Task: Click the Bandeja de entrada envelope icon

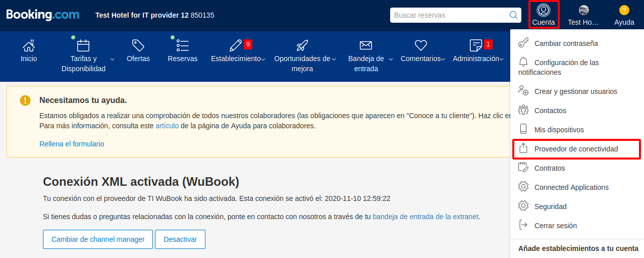Action: click(366, 45)
